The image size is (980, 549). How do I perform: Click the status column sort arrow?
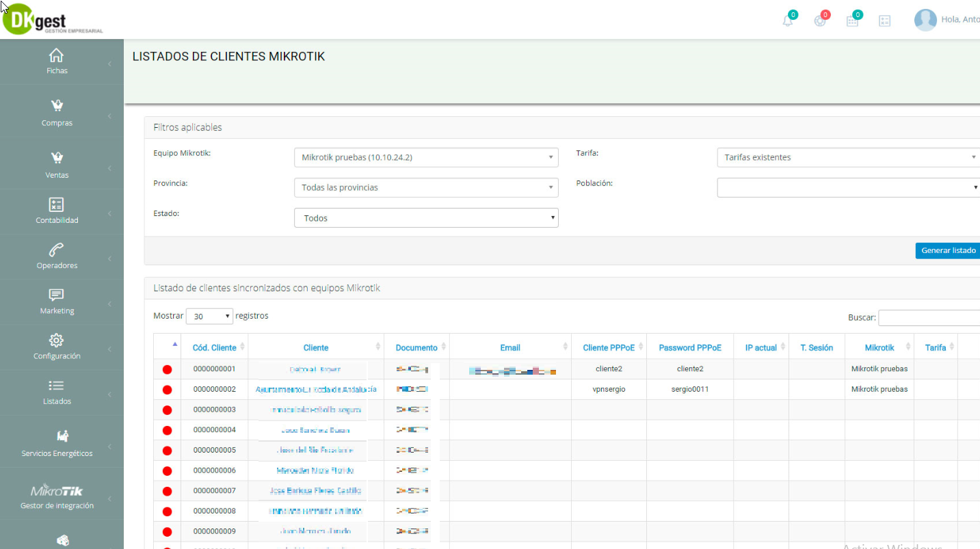point(174,344)
